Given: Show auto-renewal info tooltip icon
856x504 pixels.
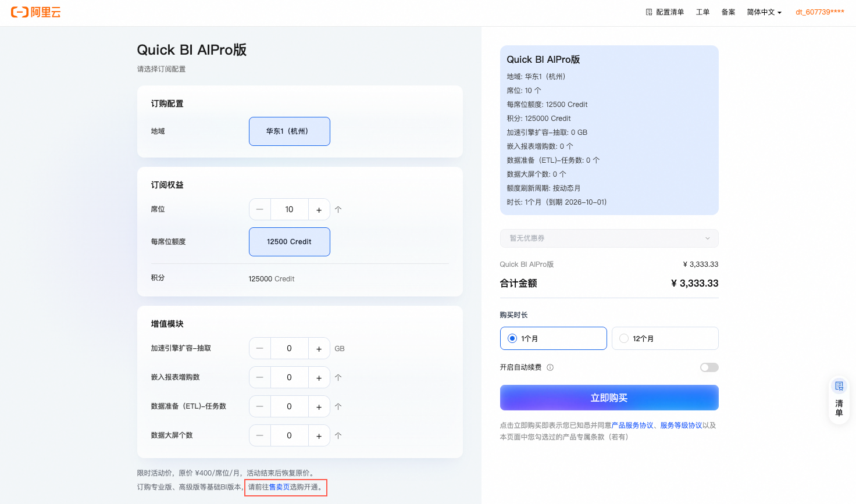Looking at the screenshot, I should (550, 367).
